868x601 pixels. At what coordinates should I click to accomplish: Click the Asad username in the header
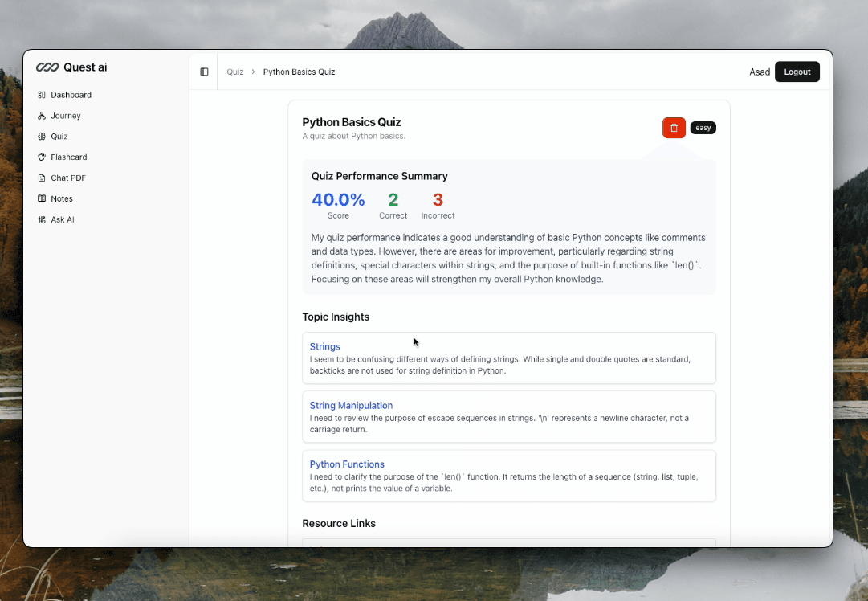(x=760, y=72)
